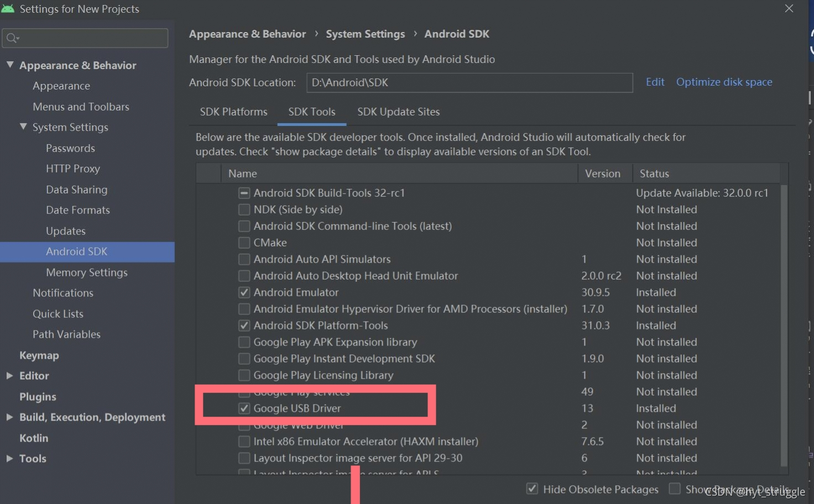Sort the table by Name column header
814x504 pixels.
[399, 174]
